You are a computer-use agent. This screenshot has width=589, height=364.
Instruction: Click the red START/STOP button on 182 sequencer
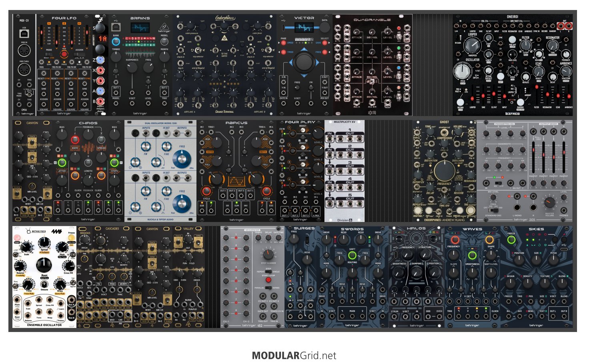[268, 280]
